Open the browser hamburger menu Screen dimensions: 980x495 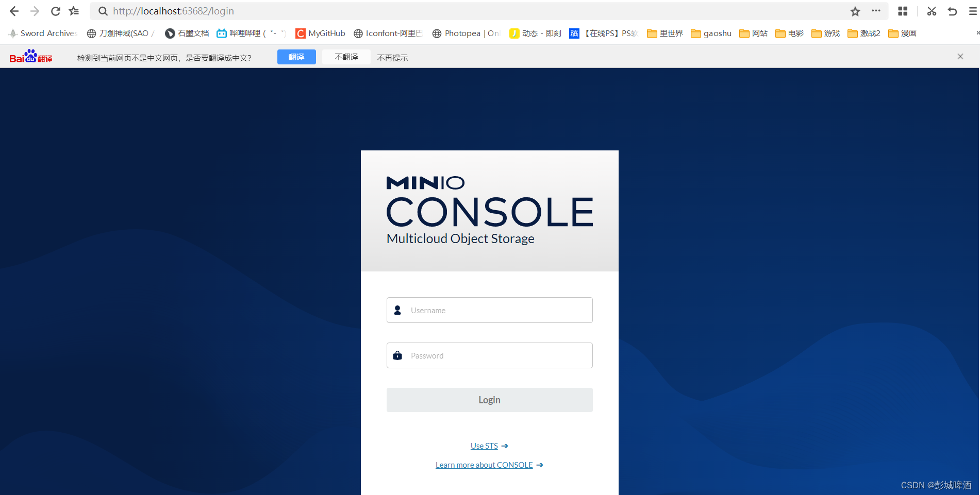[973, 11]
